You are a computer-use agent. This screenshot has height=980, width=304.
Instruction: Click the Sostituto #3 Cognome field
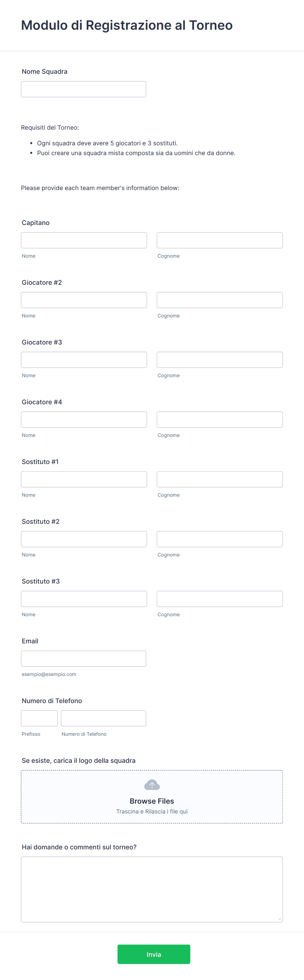click(219, 598)
